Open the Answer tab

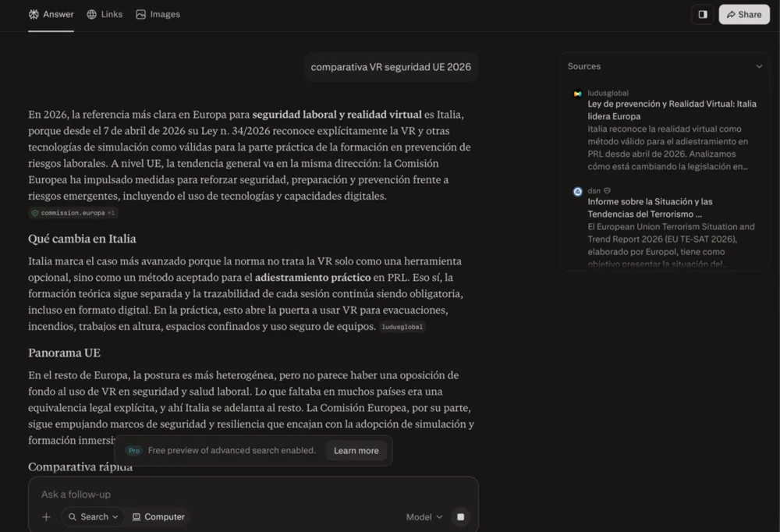click(51, 15)
